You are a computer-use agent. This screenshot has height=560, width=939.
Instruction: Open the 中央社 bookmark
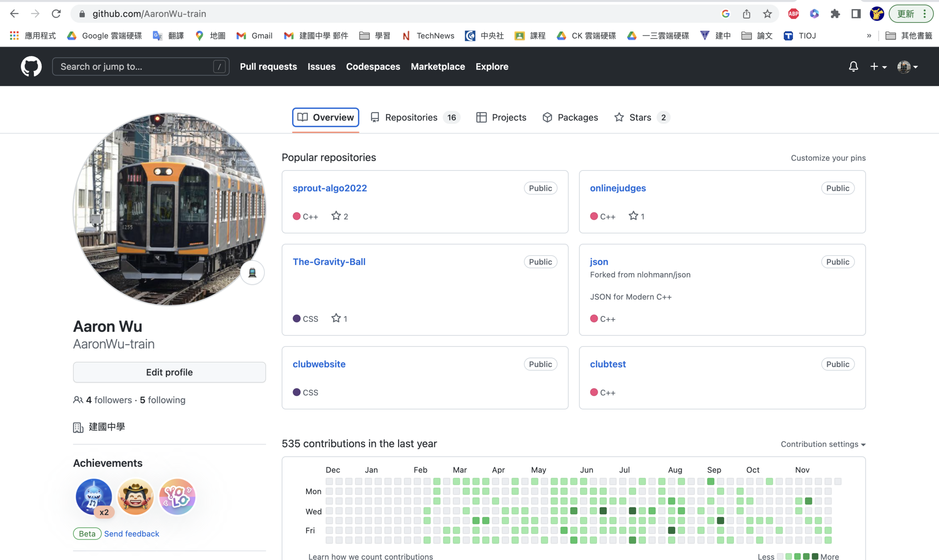(x=484, y=36)
